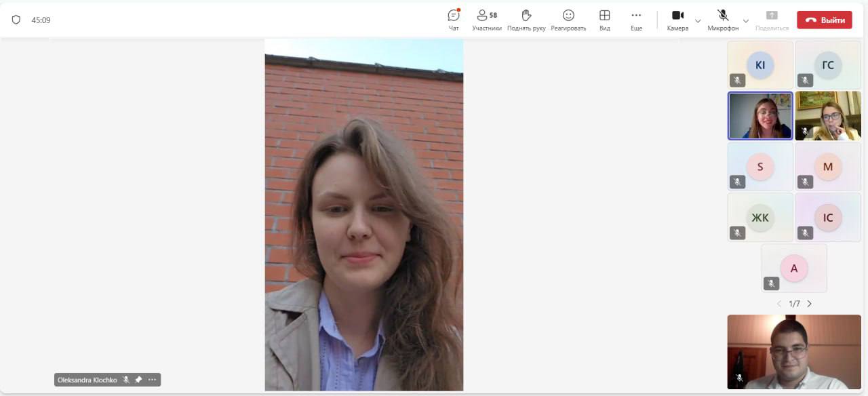Click the meeting timer 45:09
The height and width of the screenshot is (396, 868).
point(41,20)
